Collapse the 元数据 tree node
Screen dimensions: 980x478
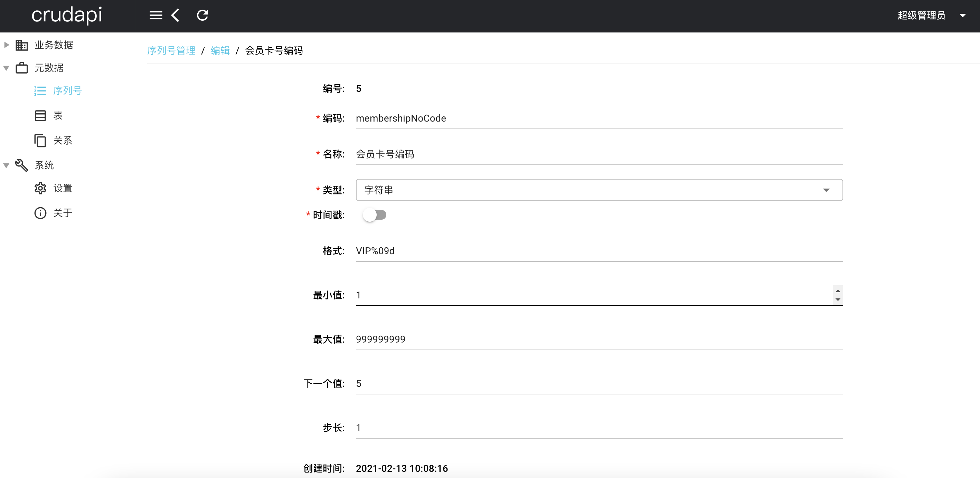tap(7, 68)
